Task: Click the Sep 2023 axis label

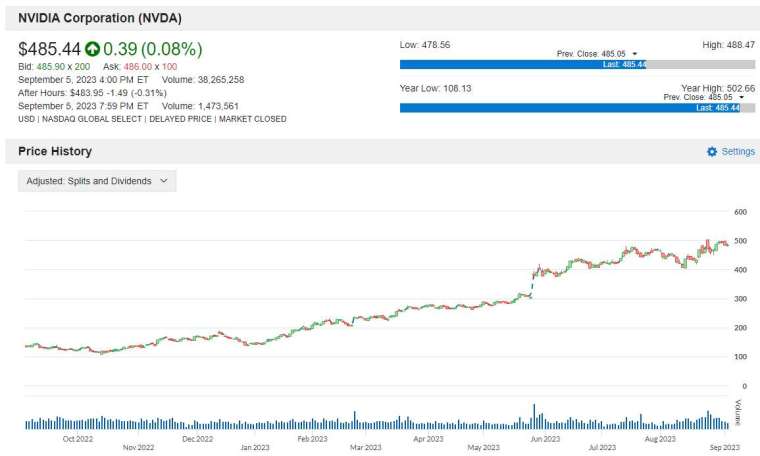Action: pyautogui.click(x=725, y=447)
